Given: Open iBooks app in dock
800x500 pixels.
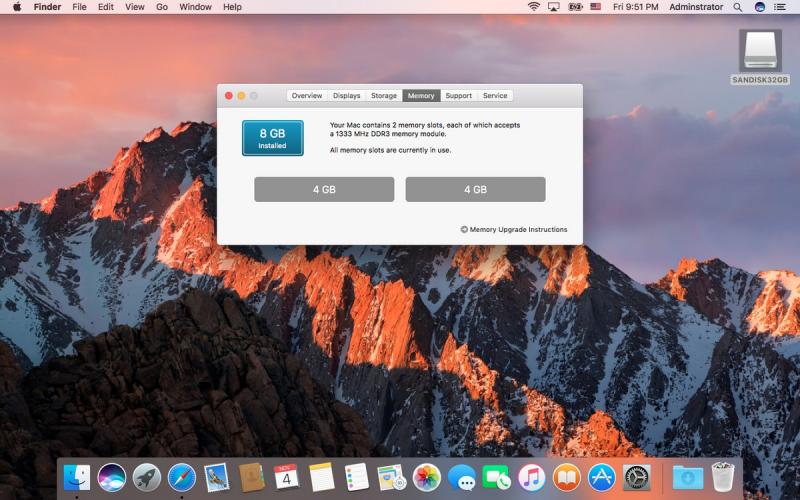Looking at the screenshot, I should pyautogui.click(x=566, y=478).
